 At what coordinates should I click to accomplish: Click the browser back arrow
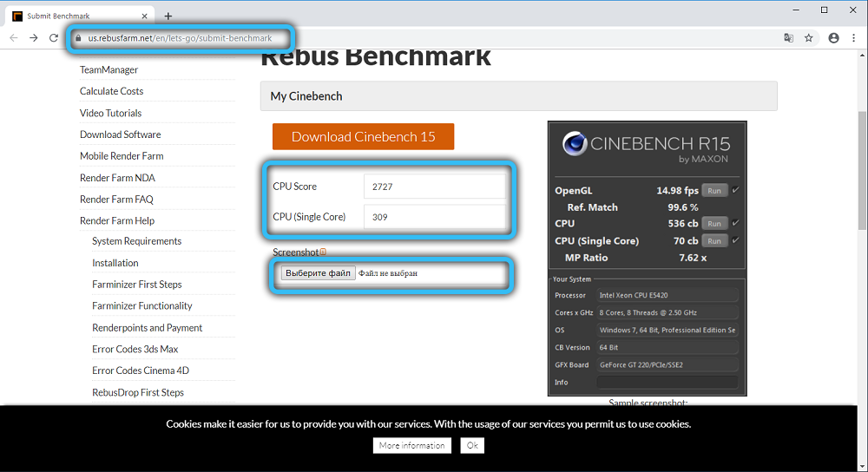pyautogui.click(x=13, y=38)
